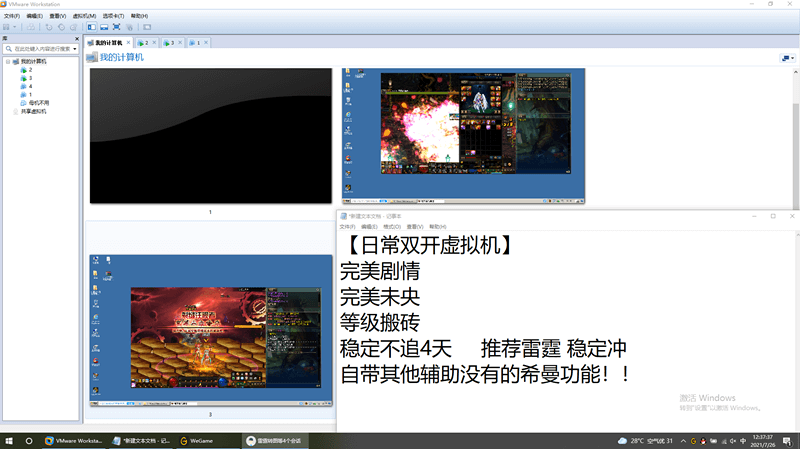The height and width of the screenshot is (449, 800).
Task: Collapse the 我的计算机 tree node
Action: point(8,62)
